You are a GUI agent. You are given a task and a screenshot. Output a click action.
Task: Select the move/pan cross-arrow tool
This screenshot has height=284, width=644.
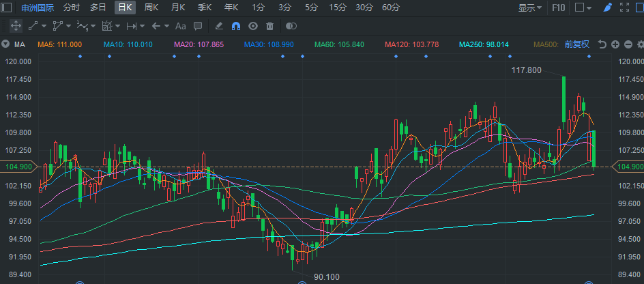pyautogui.click(x=16, y=26)
